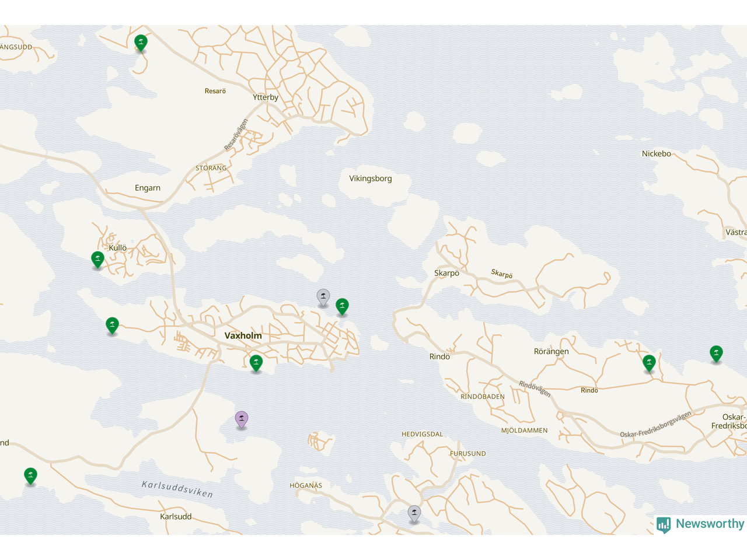747x560 pixels.
Task: Click the Resarö place label
Action: click(x=215, y=91)
